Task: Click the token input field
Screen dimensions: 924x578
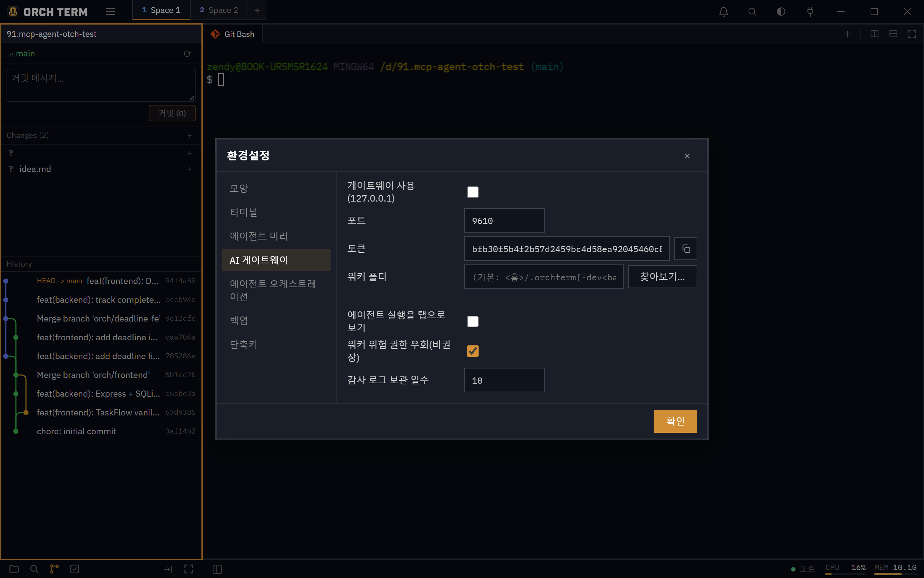Action: [x=567, y=249]
